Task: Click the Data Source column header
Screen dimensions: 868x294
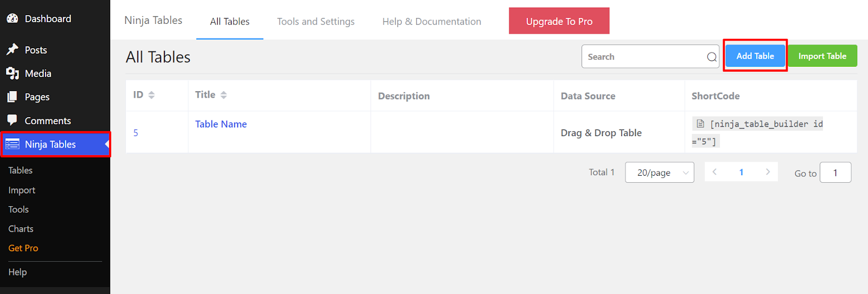Action: click(588, 96)
